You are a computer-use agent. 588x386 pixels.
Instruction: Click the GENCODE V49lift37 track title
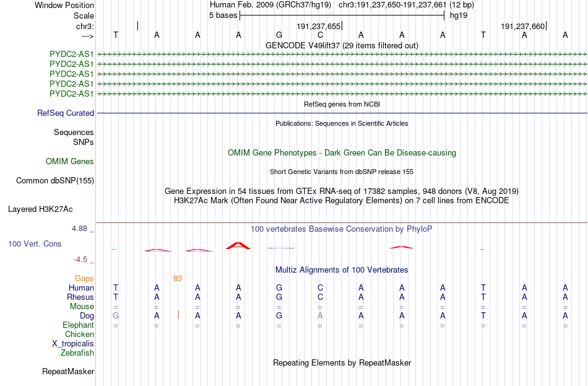point(342,45)
